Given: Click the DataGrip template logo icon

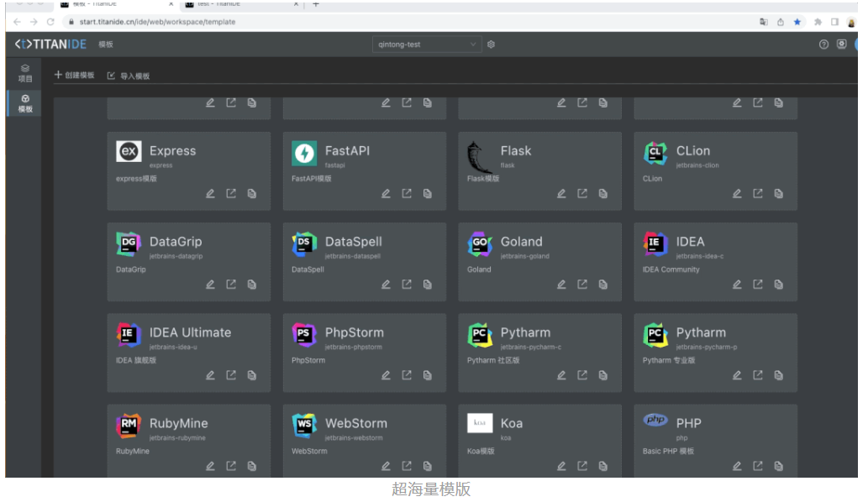Looking at the screenshot, I should point(129,244).
